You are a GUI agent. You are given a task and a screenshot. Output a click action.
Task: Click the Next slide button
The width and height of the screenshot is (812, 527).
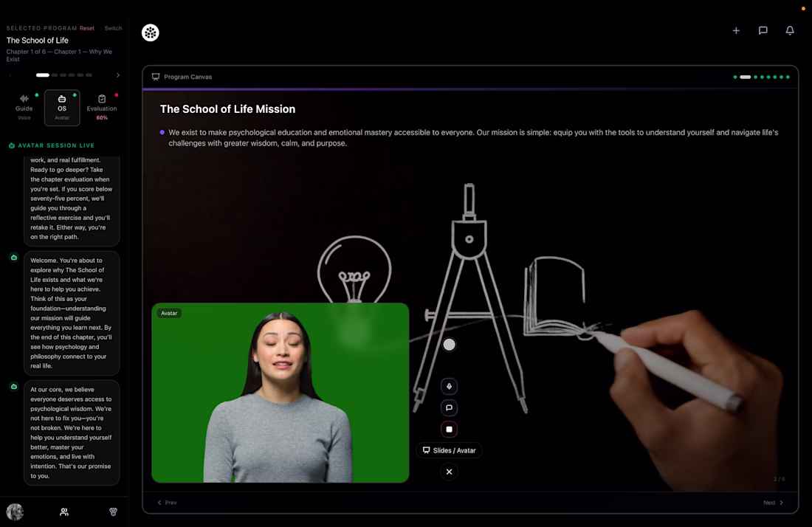773,503
